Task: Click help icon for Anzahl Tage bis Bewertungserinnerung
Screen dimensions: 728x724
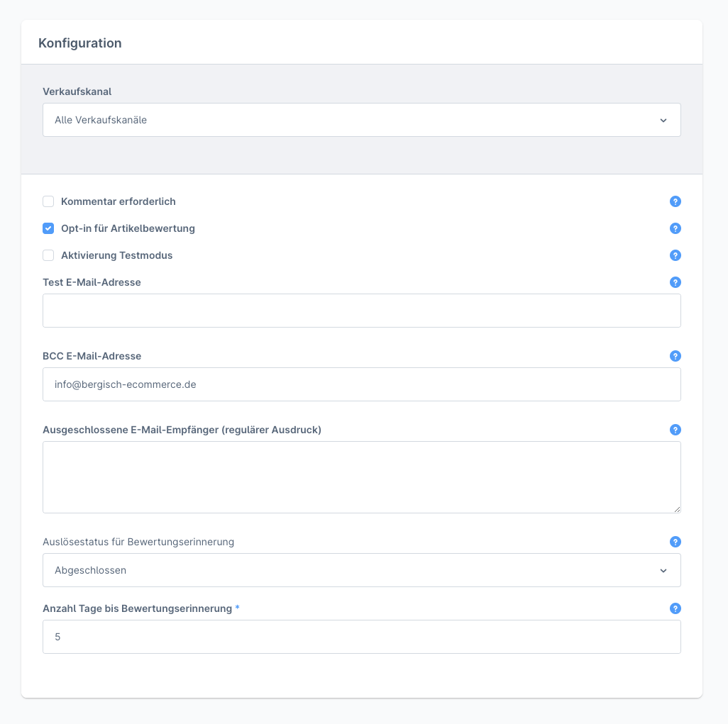Action: pyautogui.click(x=675, y=608)
